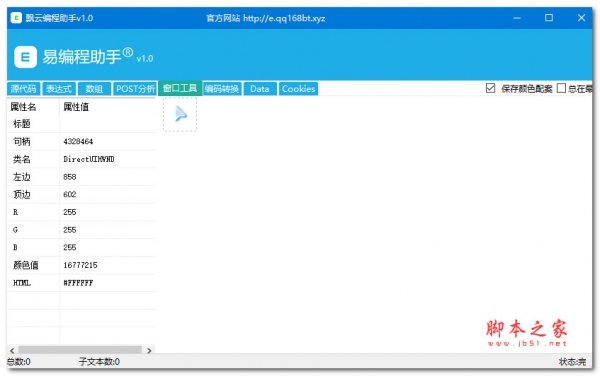The image size is (600, 376).
Task: Switch to the 表达式 tab
Action: pos(59,89)
